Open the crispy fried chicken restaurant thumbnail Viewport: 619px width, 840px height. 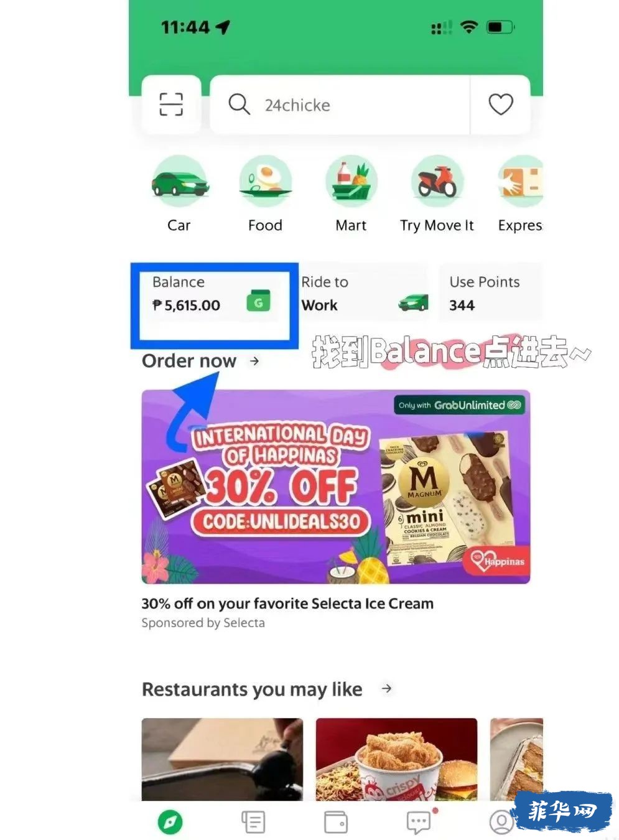(x=396, y=759)
